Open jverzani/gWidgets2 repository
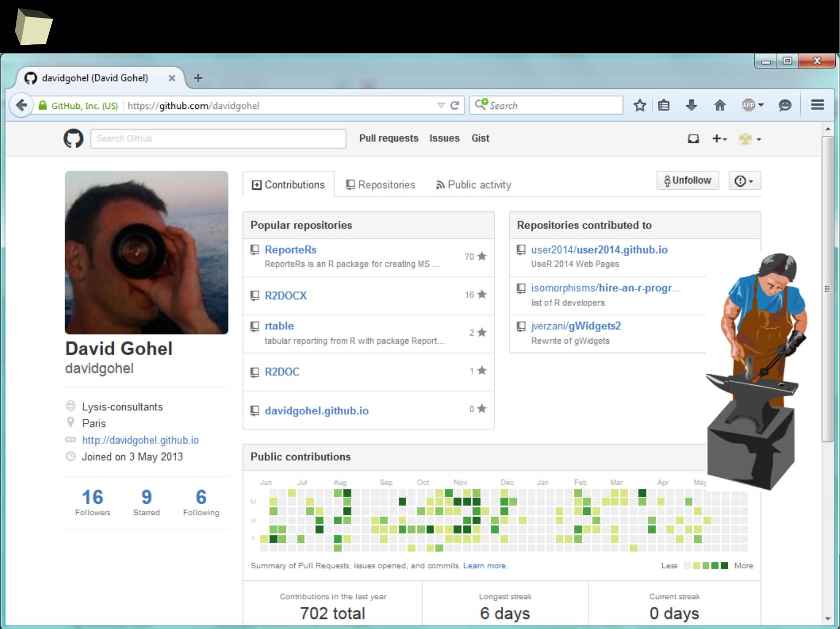This screenshot has width=840, height=629. (x=576, y=326)
